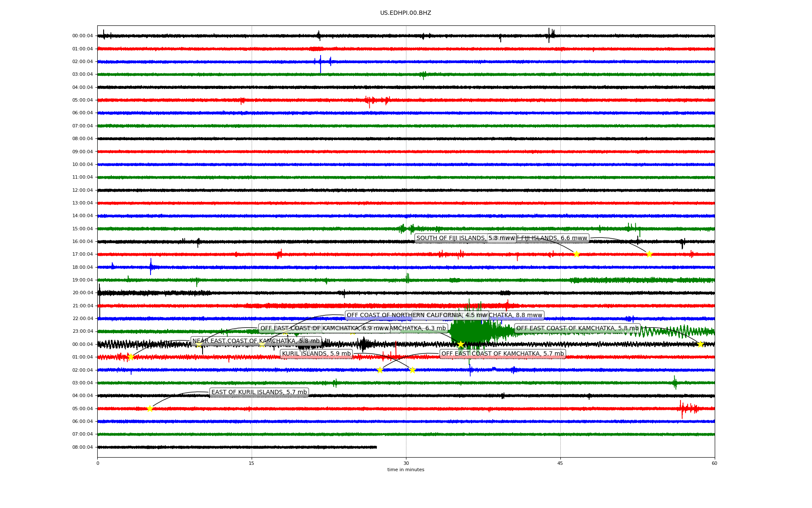Select the 15:00:04 trace time label

tap(82, 229)
